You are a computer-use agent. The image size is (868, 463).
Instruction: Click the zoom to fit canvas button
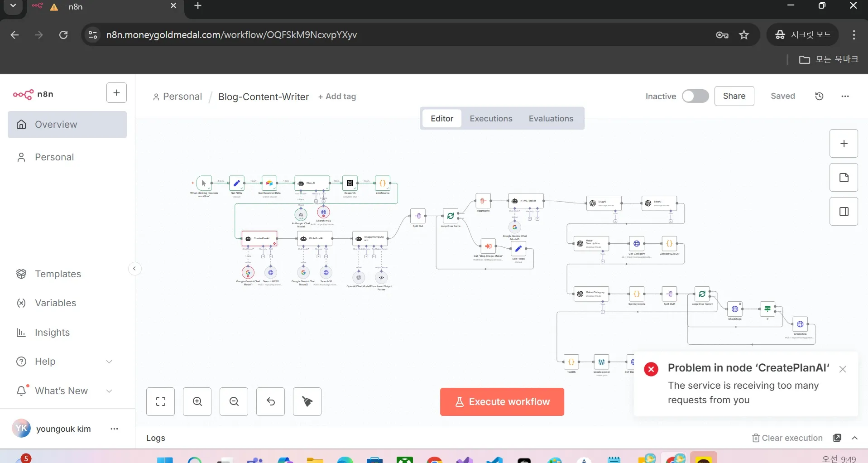pos(161,401)
